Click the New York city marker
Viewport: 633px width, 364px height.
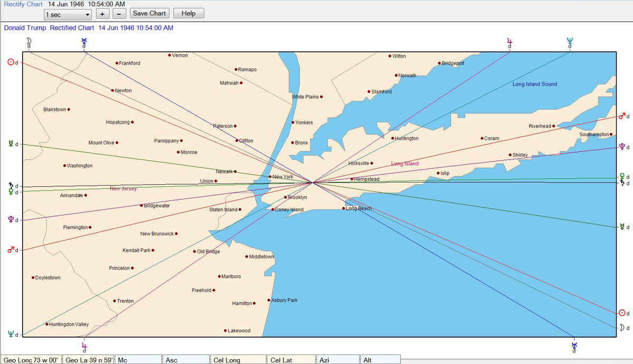[270, 177]
